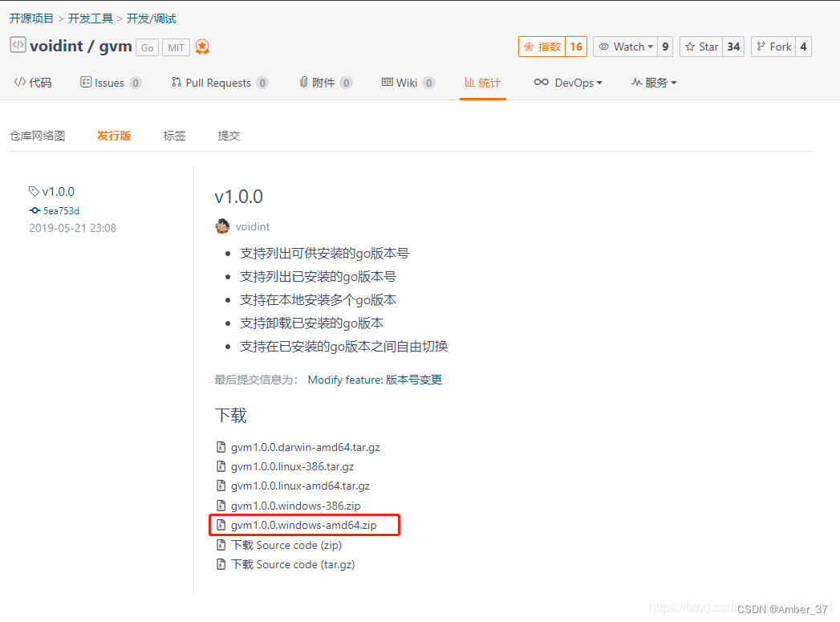The image size is (840, 622).
Task: Click the voidint user avatar
Action: (222, 226)
